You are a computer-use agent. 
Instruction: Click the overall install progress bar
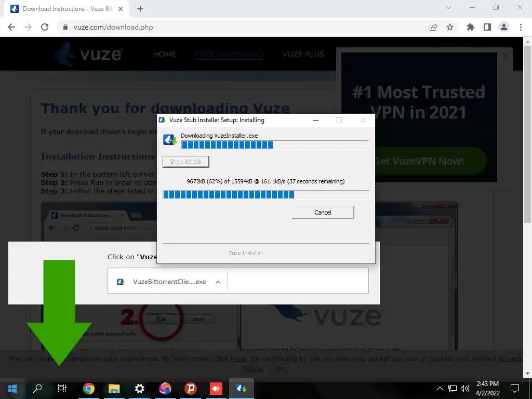[265, 195]
